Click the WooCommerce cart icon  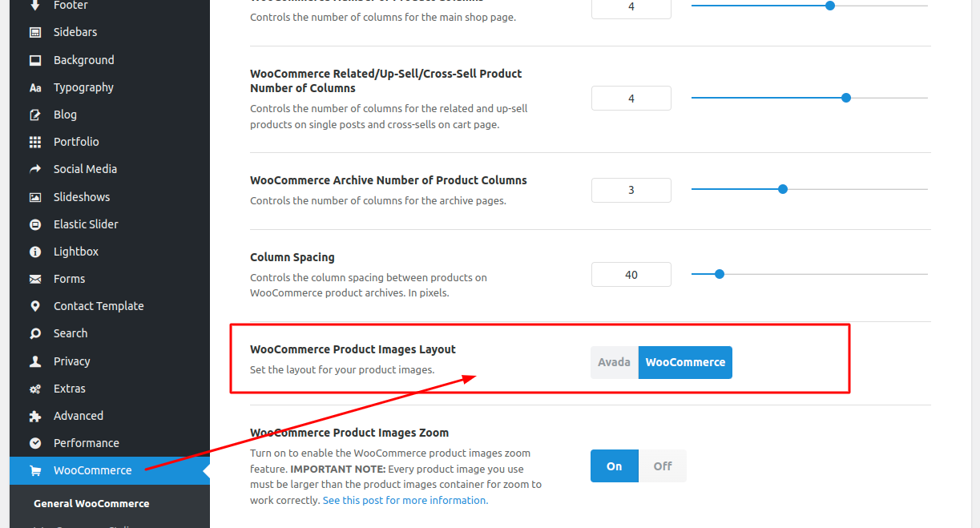[x=34, y=470]
